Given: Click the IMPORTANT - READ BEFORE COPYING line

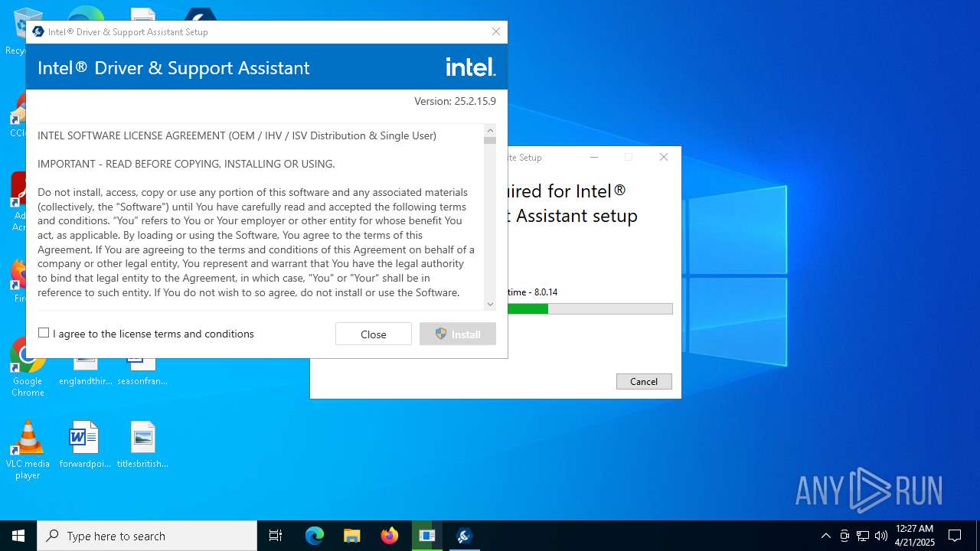Looking at the screenshot, I should pos(186,164).
